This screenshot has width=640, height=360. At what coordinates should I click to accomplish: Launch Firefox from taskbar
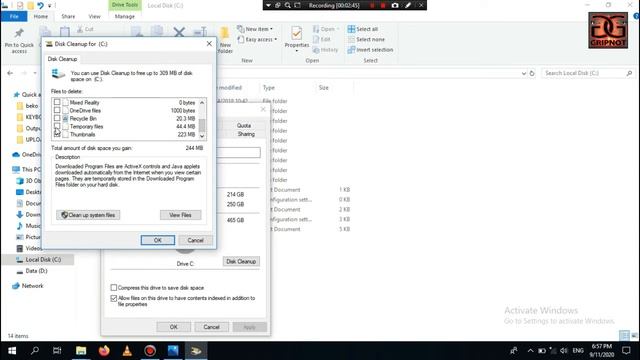(x=104, y=351)
